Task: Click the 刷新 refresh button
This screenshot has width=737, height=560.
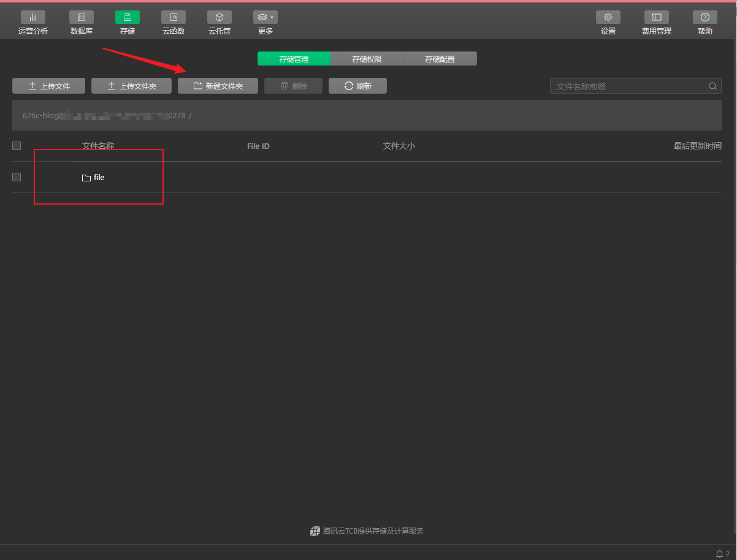Action: pos(357,86)
